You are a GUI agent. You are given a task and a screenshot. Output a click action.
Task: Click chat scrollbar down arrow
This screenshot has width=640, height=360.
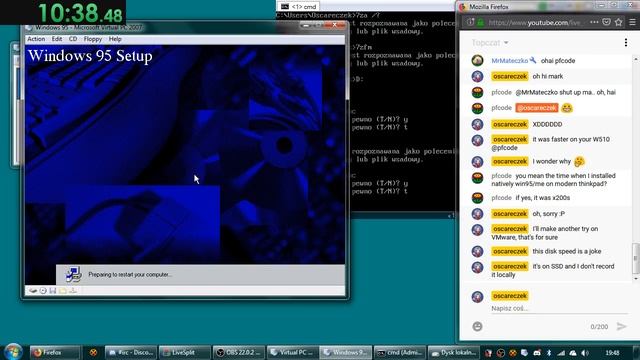point(636,278)
